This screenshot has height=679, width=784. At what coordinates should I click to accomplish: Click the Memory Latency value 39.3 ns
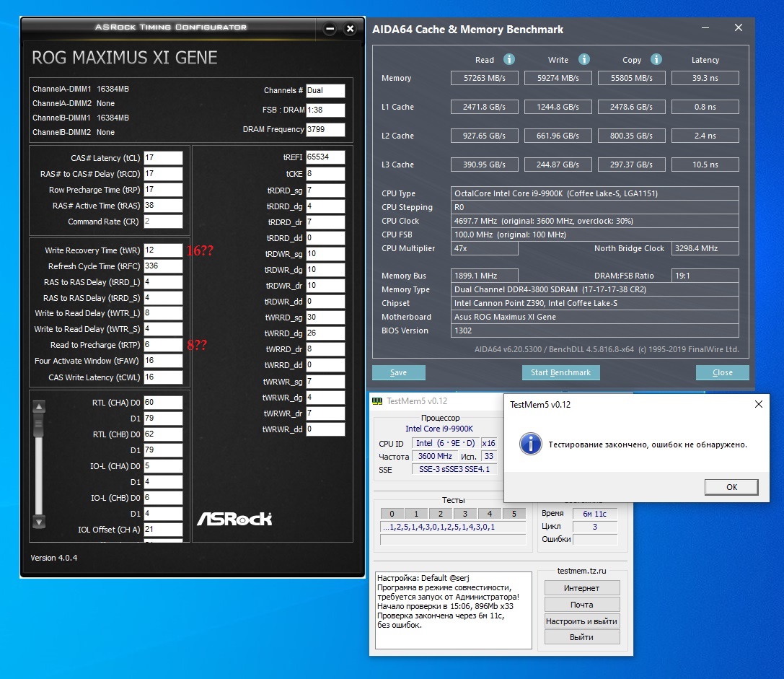pos(705,78)
